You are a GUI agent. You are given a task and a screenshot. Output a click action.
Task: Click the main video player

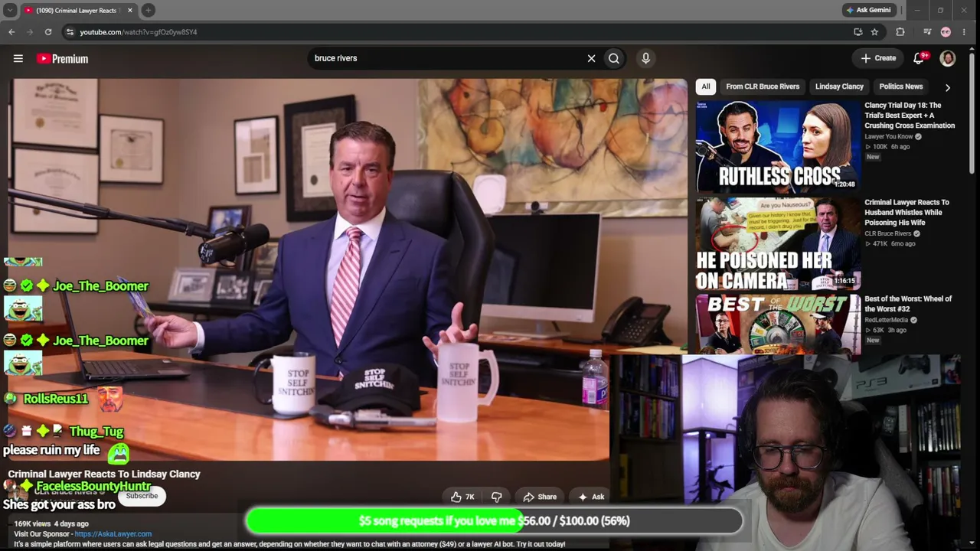348,269
